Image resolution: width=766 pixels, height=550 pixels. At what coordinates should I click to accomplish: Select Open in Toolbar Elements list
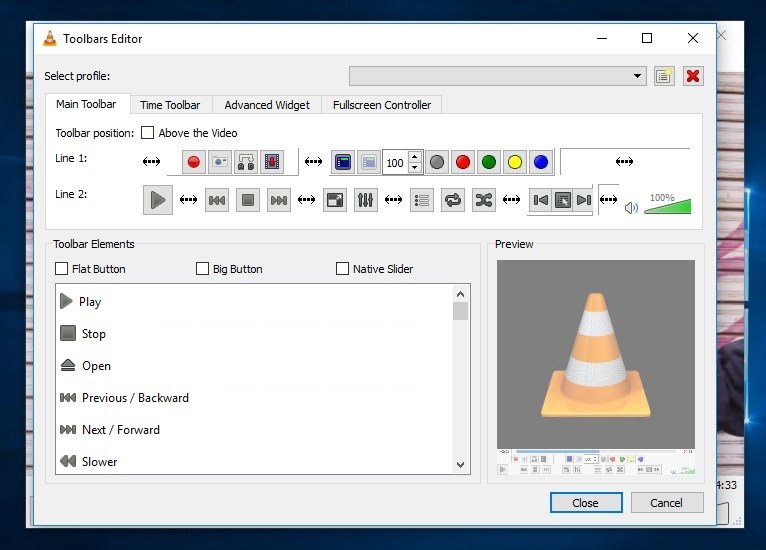tap(255, 366)
